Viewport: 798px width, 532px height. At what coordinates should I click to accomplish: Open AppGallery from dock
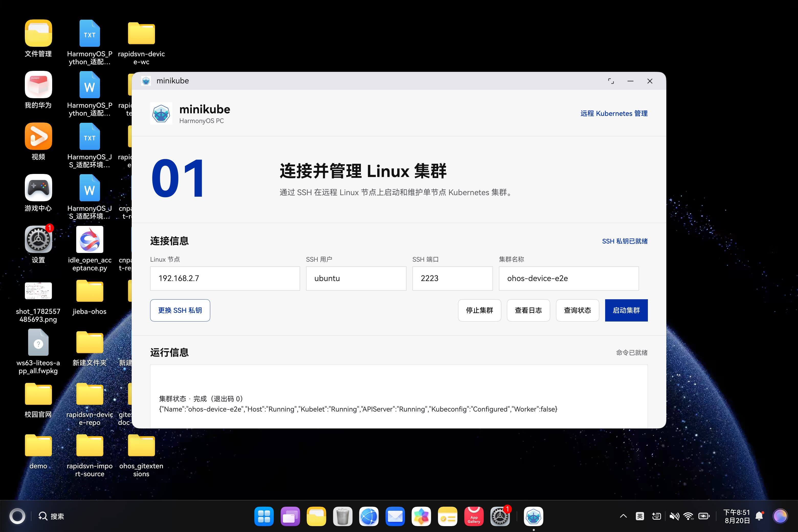tap(474, 516)
